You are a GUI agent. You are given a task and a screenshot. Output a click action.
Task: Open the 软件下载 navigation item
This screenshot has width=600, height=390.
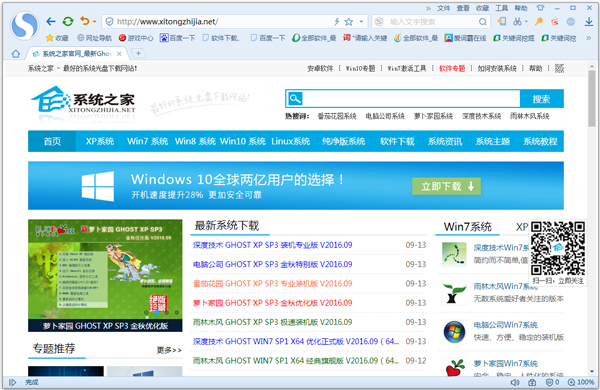point(397,141)
